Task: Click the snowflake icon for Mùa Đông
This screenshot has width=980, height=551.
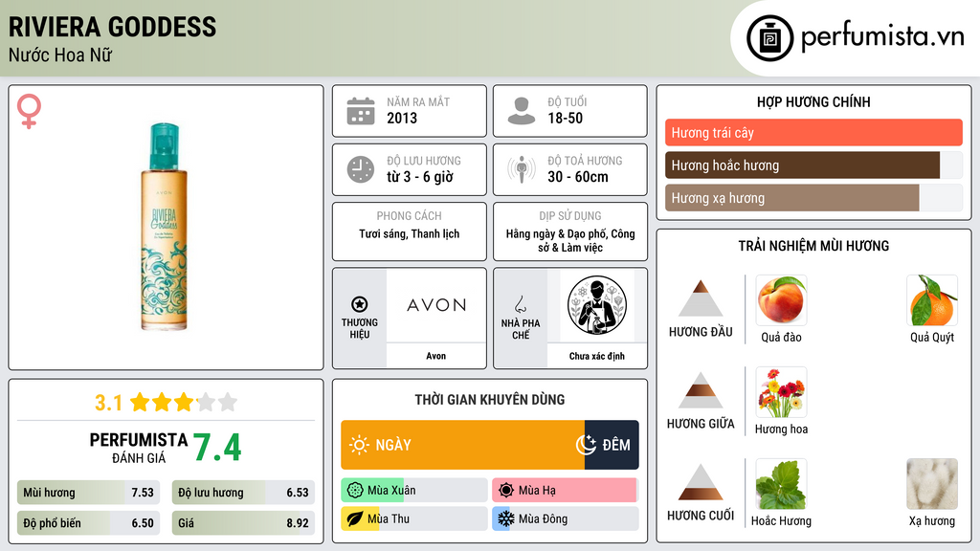Action: 506,518
